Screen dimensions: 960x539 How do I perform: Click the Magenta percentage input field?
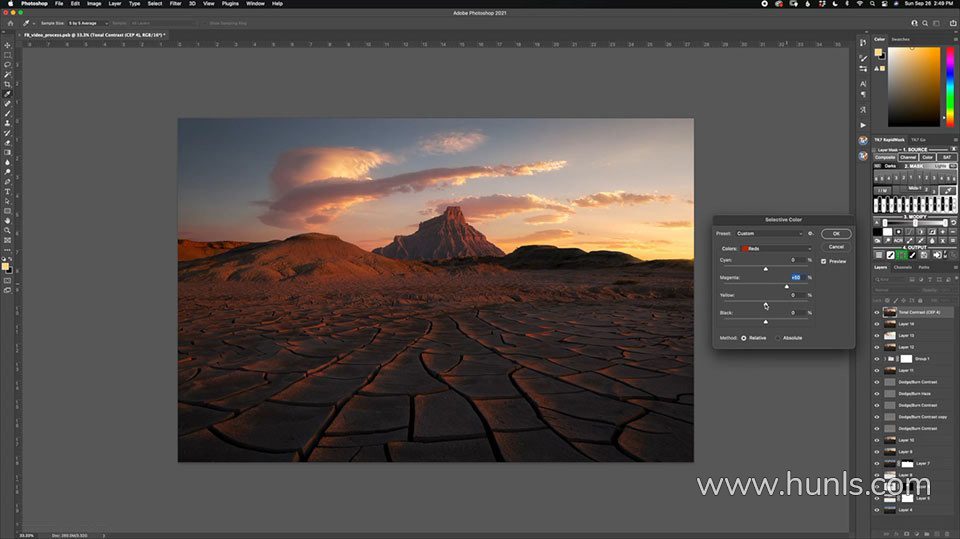point(795,277)
